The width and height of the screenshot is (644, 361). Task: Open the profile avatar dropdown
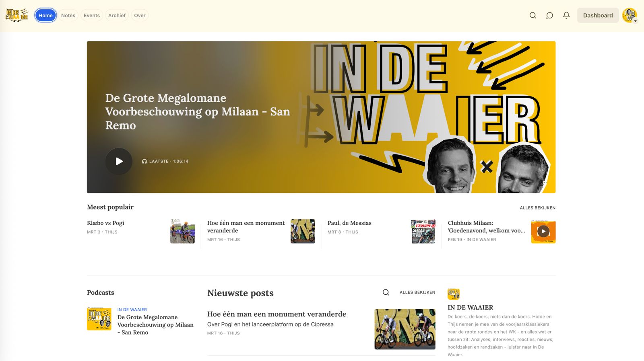630,15
